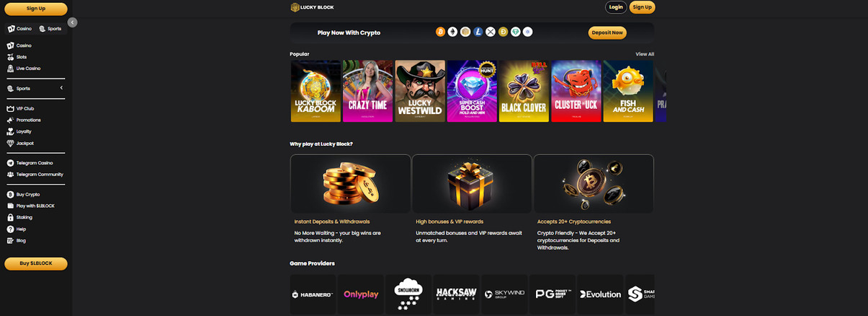
Task: Click the Buy $LBLOCK button
Action: 36,263
